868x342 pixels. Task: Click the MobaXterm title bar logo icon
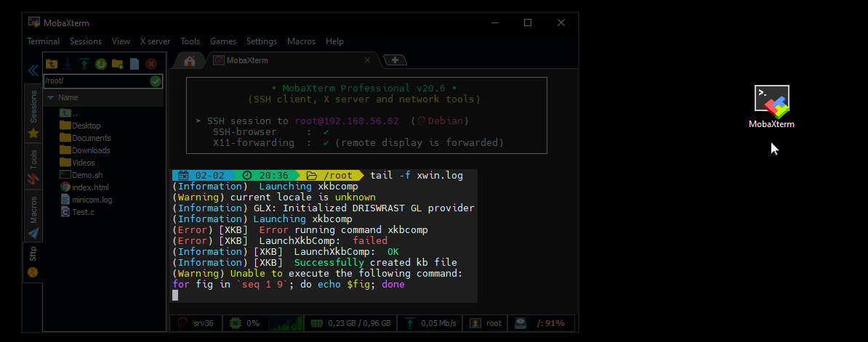tap(34, 23)
